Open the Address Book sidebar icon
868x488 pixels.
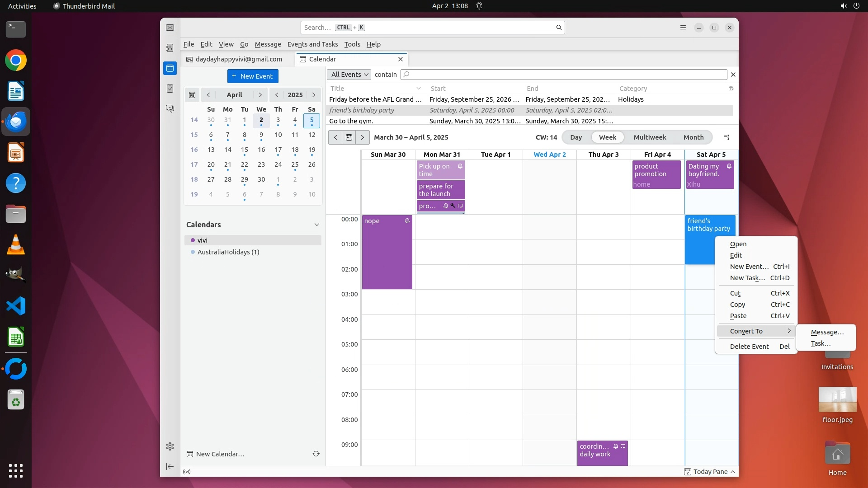coord(170,48)
